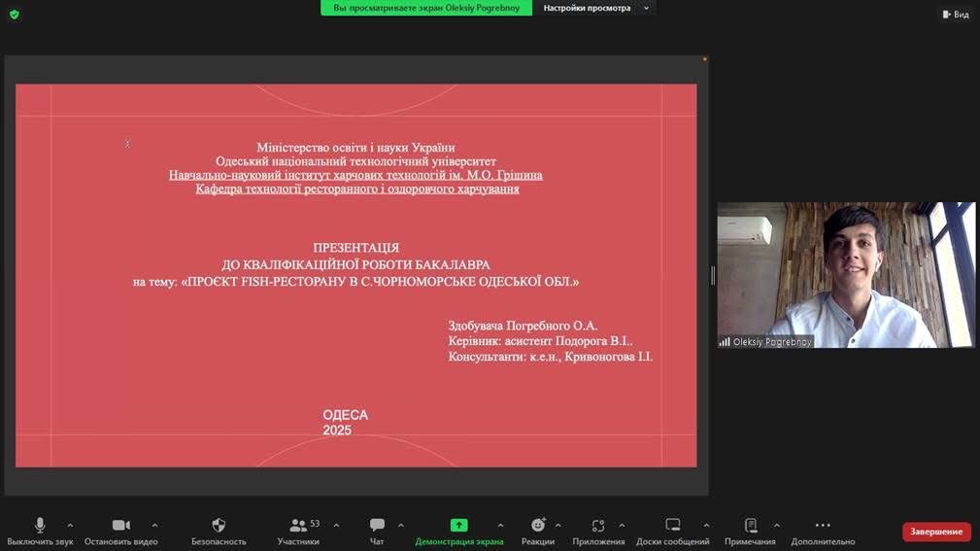Open Настройки просмотра view options dropdown

tap(595, 8)
